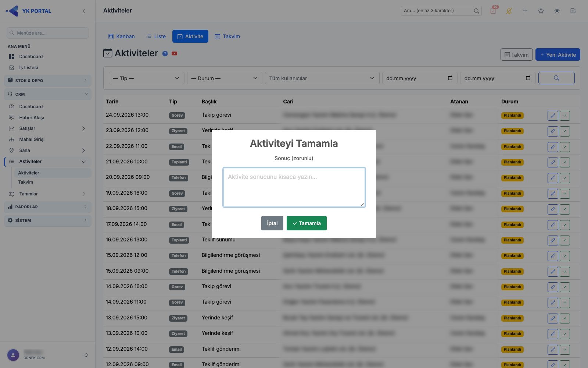Click the YK Portal logo icon
This screenshot has width=588, height=368.
point(12,11)
